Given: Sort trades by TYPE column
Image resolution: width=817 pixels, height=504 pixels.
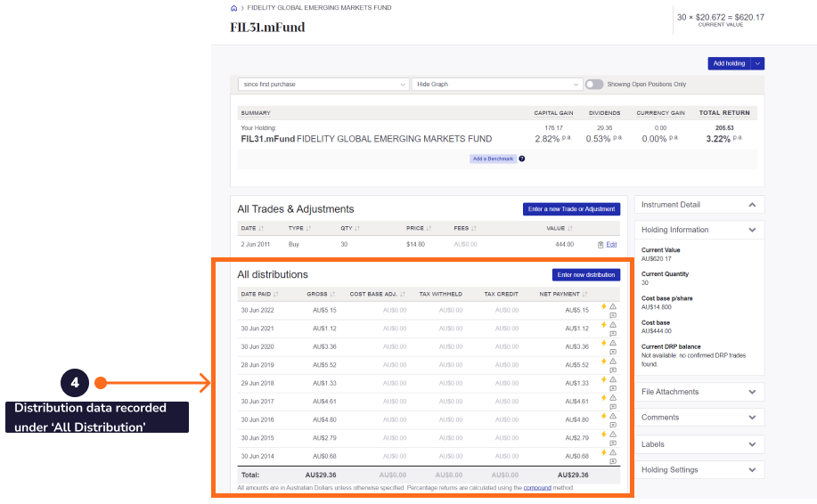Looking at the screenshot, I should (299, 228).
